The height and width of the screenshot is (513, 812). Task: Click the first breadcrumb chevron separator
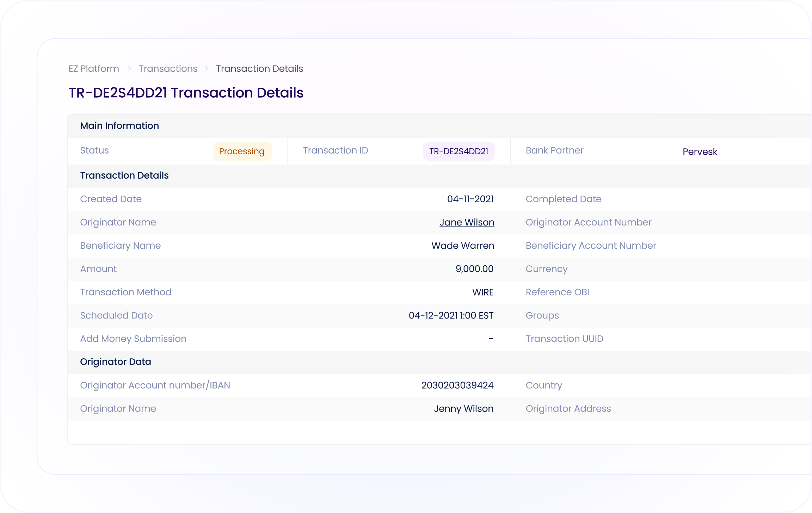[129, 69]
